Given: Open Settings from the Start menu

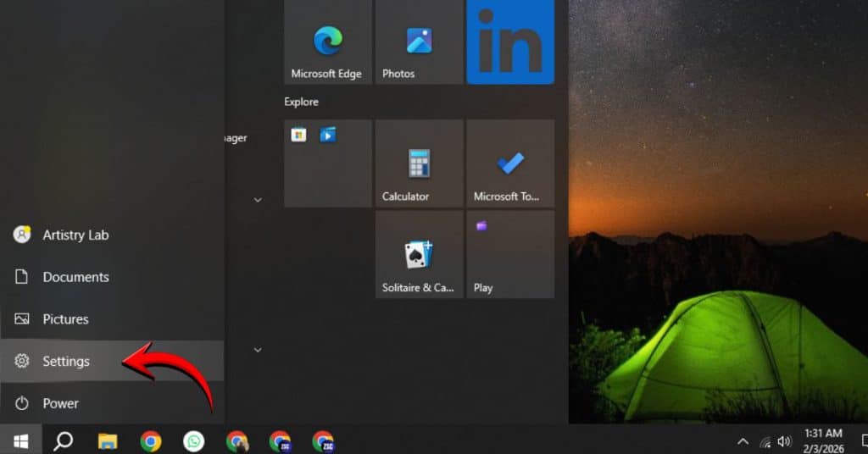Looking at the screenshot, I should (x=66, y=362).
